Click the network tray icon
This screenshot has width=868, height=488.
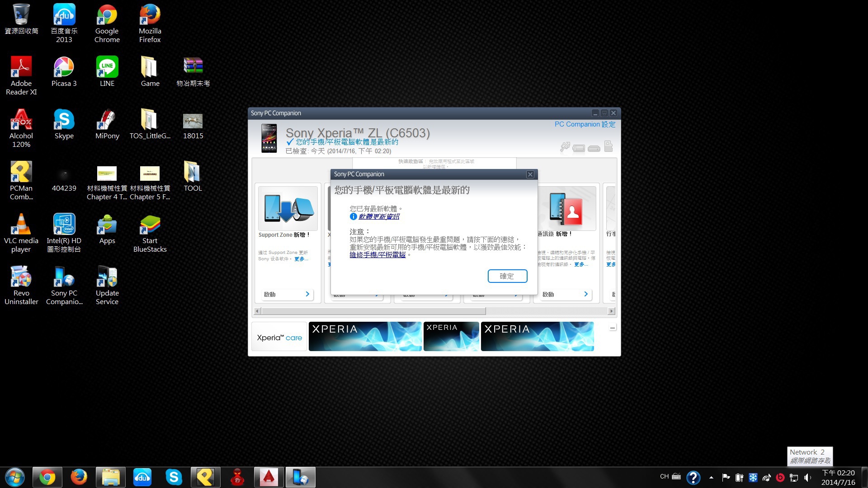(794, 477)
